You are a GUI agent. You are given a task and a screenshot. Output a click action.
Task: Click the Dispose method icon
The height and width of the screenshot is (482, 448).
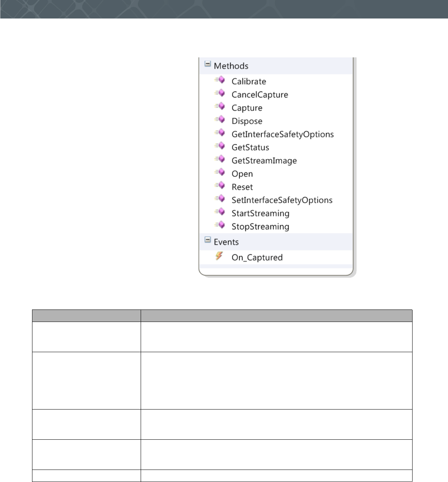(x=220, y=120)
